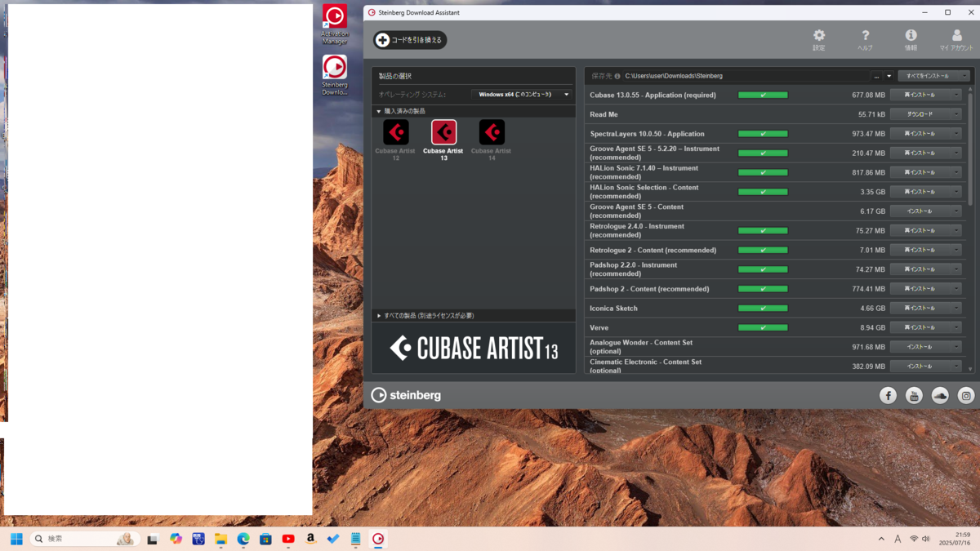Open the すべてをインストール dropdown arrow
The image size is (980, 551).
coord(964,76)
